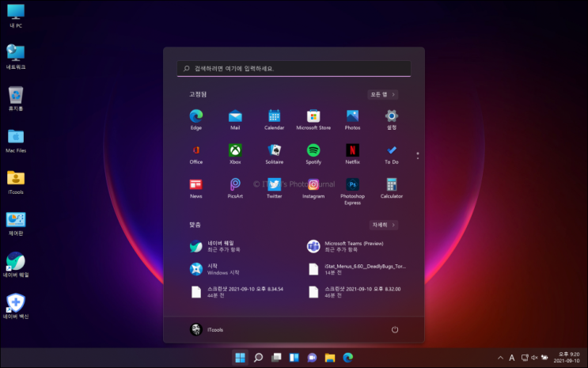Open the Calendar app
588x368 pixels.
coord(274,120)
